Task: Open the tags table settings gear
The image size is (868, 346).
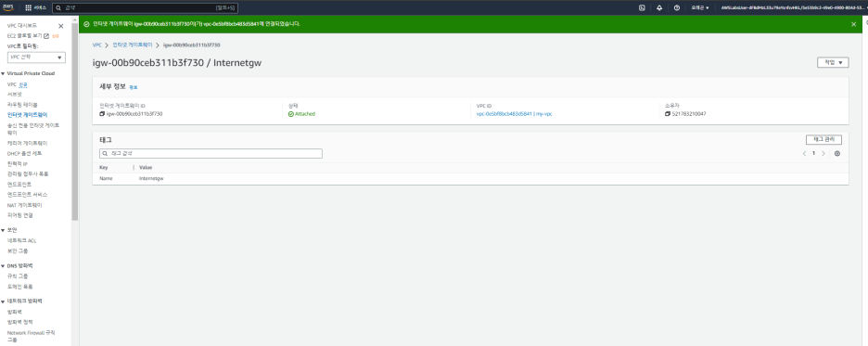Action: coord(837,153)
